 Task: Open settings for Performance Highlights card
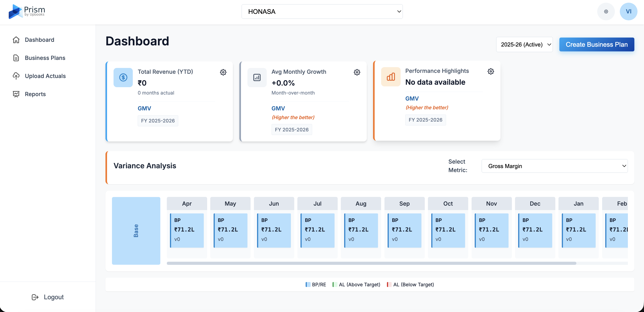[x=490, y=71]
